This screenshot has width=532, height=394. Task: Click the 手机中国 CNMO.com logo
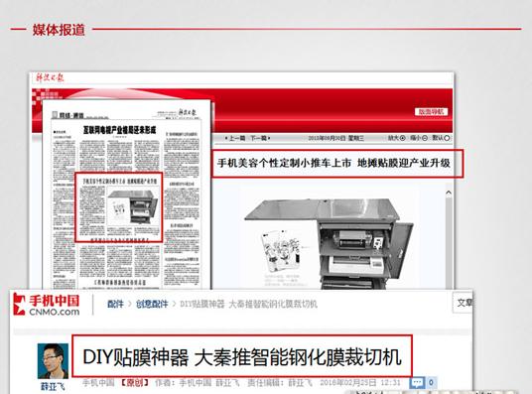point(47,305)
